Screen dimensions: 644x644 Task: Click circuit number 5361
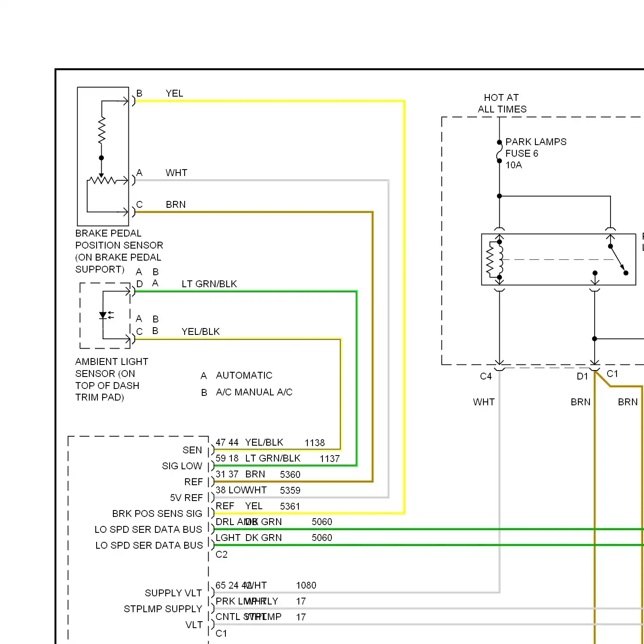[290, 506]
